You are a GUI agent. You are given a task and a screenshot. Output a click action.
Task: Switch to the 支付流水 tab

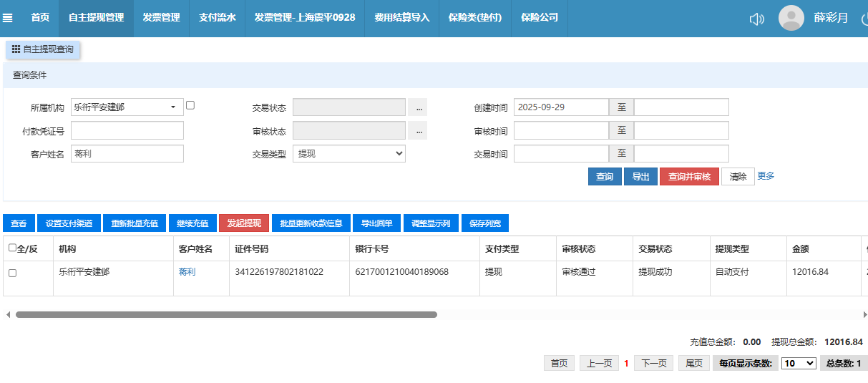(x=217, y=18)
